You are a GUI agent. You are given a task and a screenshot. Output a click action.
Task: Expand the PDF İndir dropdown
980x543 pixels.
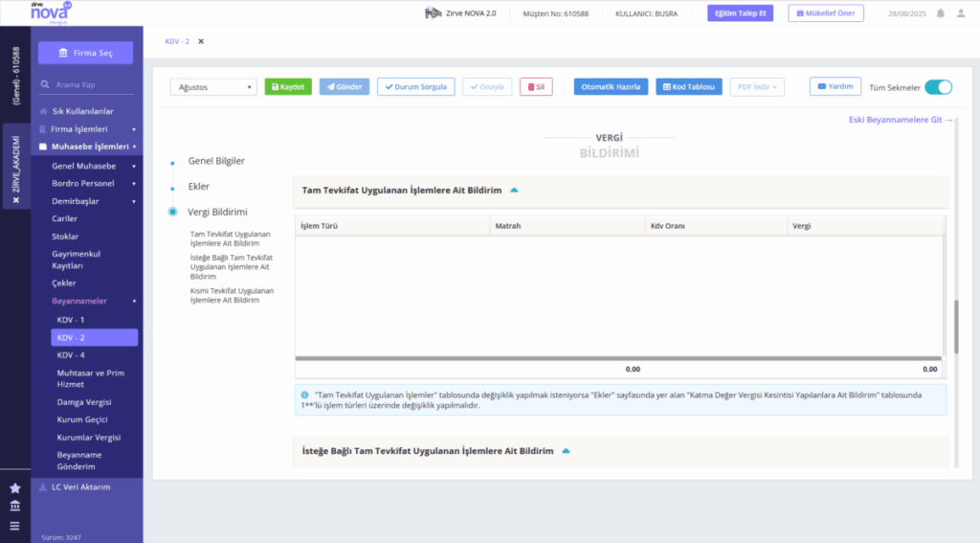(757, 87)
